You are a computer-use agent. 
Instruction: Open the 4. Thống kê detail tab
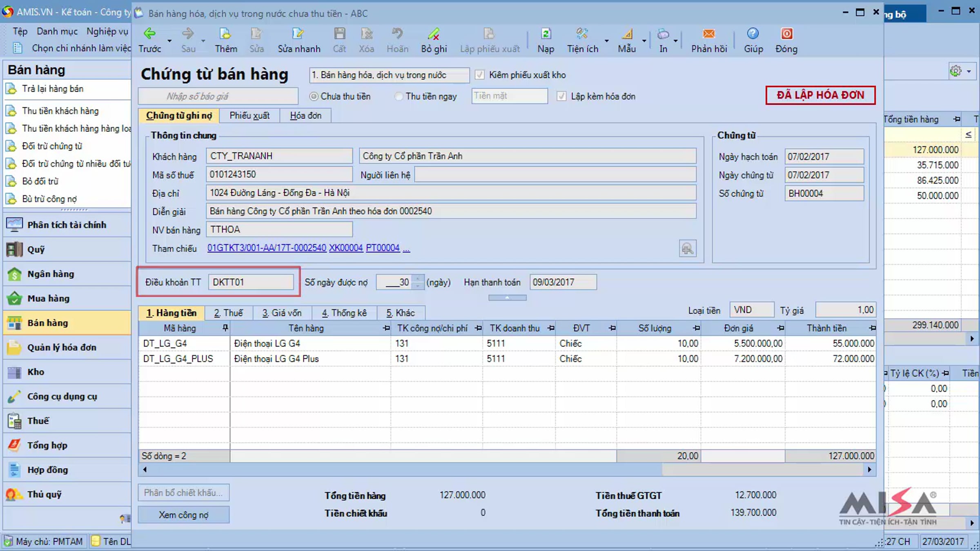[x=344, y=313]
